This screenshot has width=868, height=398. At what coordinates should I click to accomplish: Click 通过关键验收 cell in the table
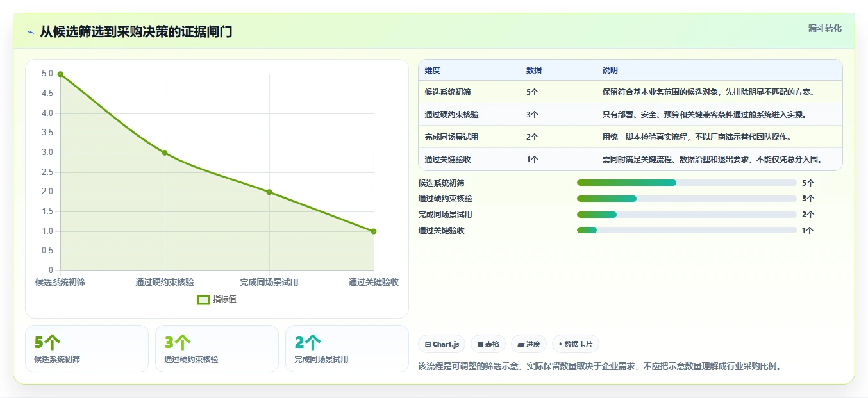(447, 160)
